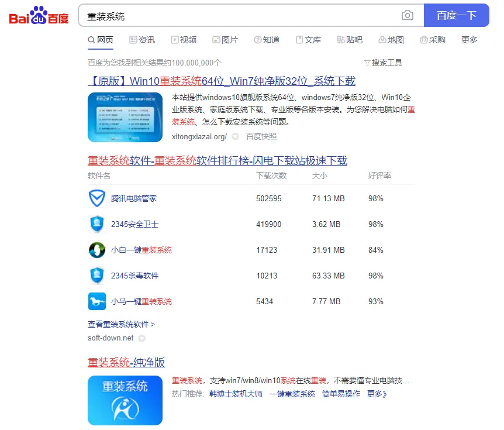Click rating value 84%

coord(376,250)
